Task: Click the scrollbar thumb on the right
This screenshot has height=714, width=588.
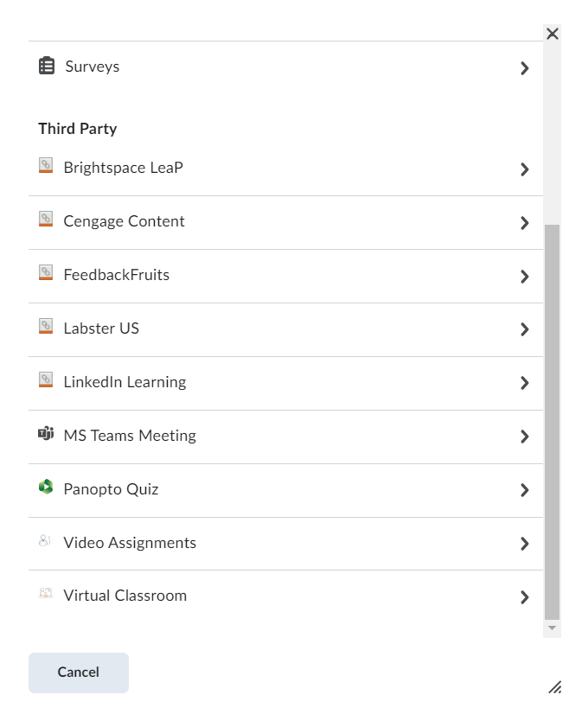Action: tap(551, 415)
